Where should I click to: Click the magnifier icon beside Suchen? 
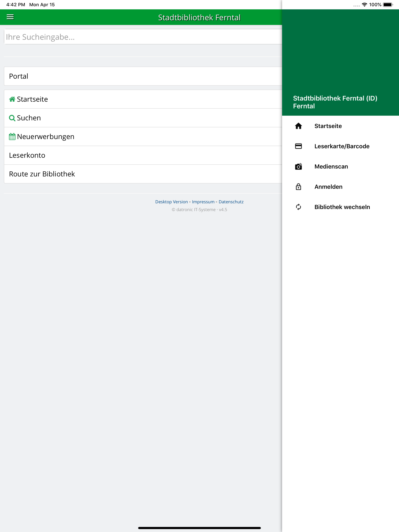(x=12, y=118)
